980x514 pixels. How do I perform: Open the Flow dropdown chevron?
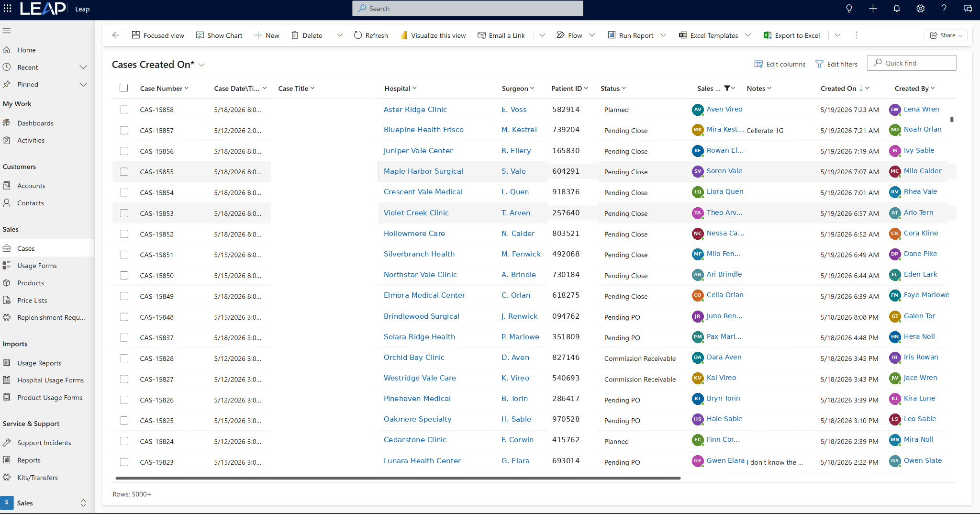(592, 35)
